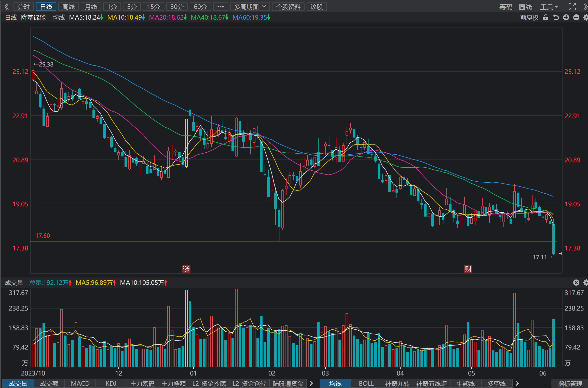Click the fullscreen expand icon
This screenshot has height=388, width=588.
click(572, 7)
